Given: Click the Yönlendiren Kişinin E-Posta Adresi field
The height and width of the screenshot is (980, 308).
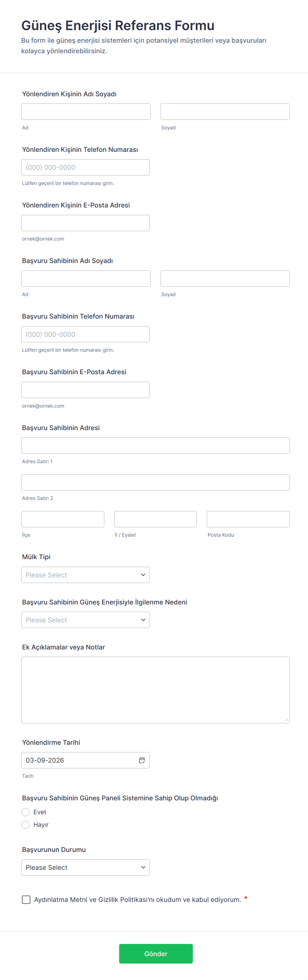Looking at the screenshot, I should click(85, 223).
